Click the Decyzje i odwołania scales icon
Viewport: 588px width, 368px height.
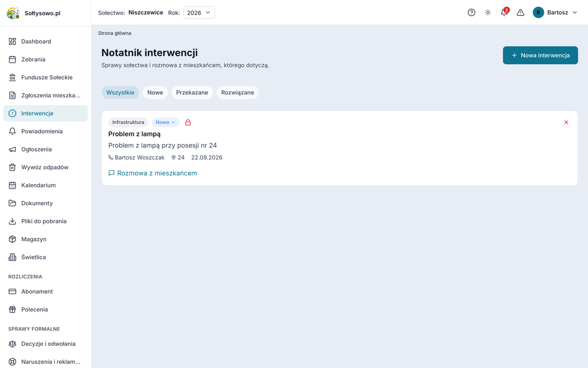(x=12, y=344)
